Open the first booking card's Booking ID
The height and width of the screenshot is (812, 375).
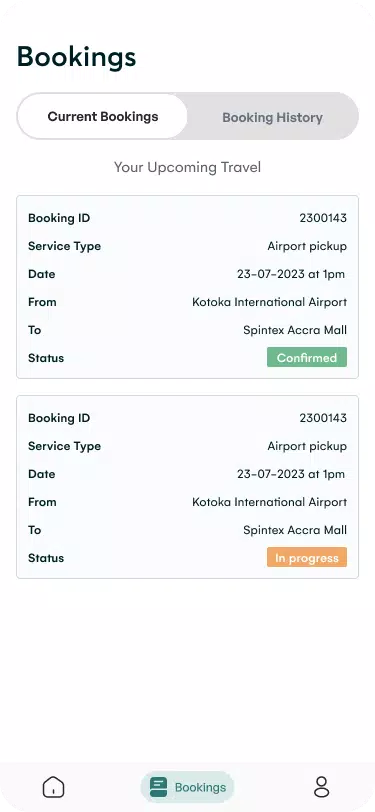tap(323, 218)
